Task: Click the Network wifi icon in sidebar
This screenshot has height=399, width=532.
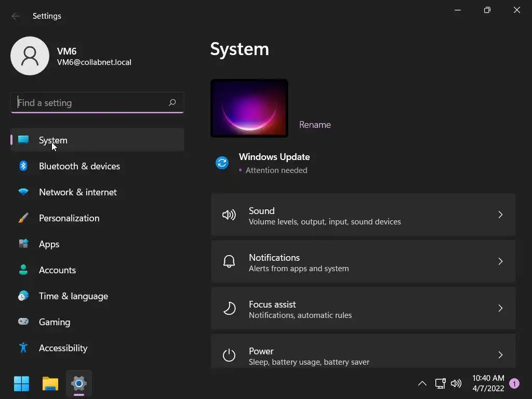Action: (x=23, y=192)
